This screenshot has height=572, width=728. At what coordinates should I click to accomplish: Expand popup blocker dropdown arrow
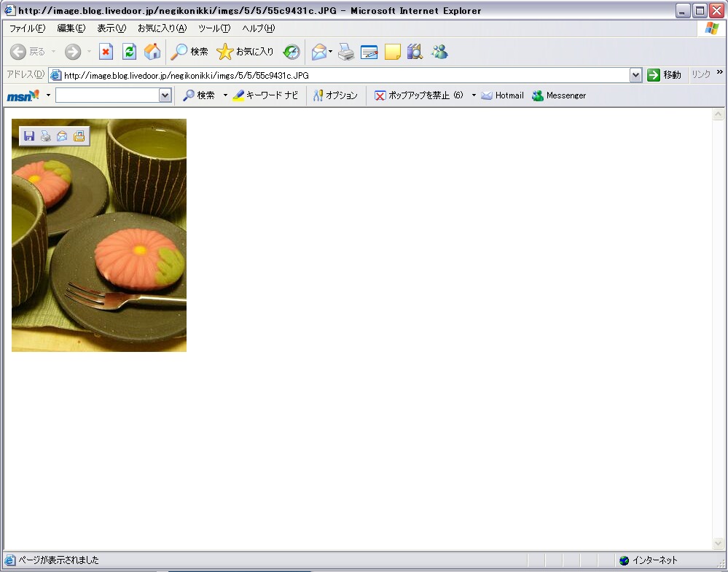(x=474, y=95)
